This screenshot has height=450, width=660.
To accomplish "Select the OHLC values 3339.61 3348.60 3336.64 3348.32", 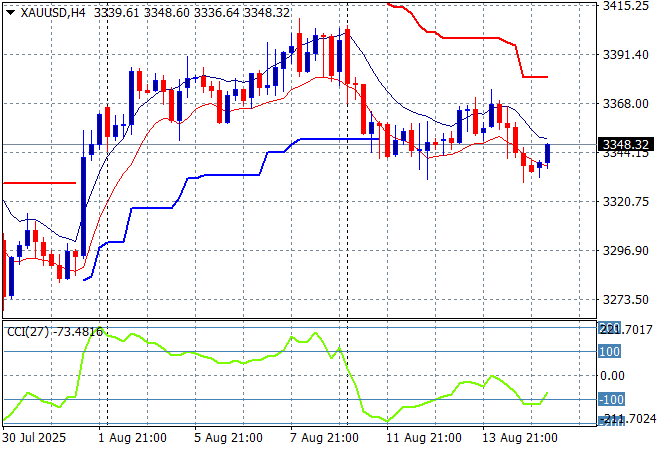I will click(x=192, y=13).
